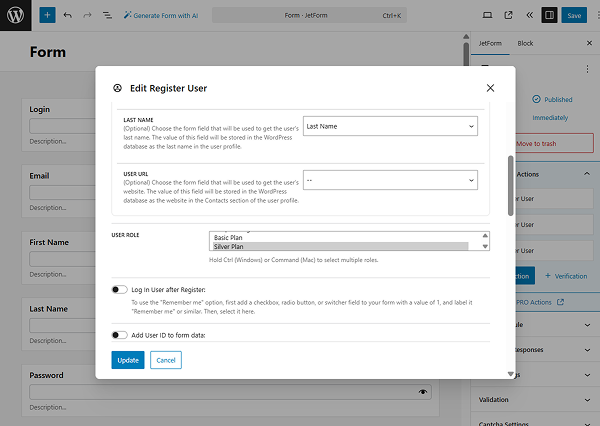Open the Last Name field dropdown
The height and width of the screenshot is (426, 600).
[390, 126]
